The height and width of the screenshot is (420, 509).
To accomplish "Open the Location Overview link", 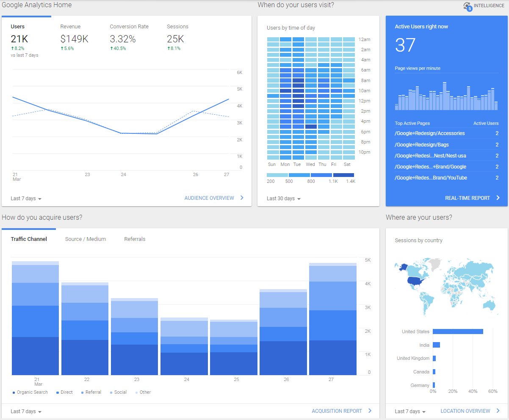I will tap(465, 411).
